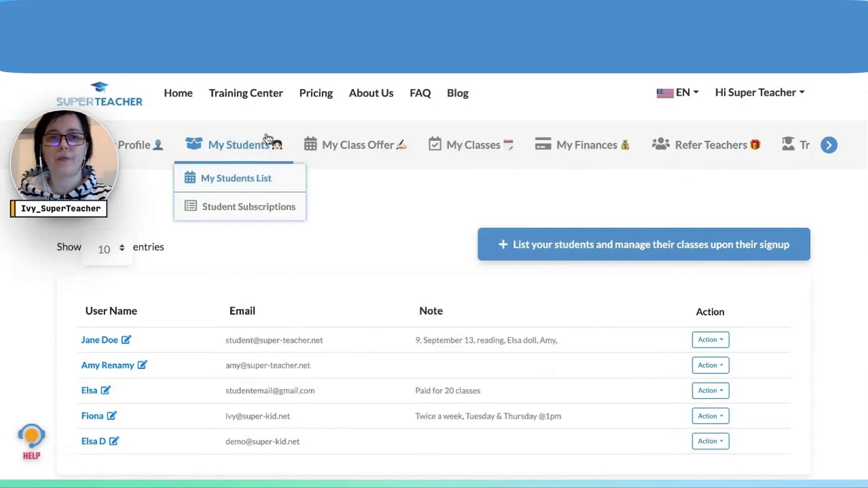The image size is (868, 488).
Task: Open Amy Renamy student link
Action: 108,365
